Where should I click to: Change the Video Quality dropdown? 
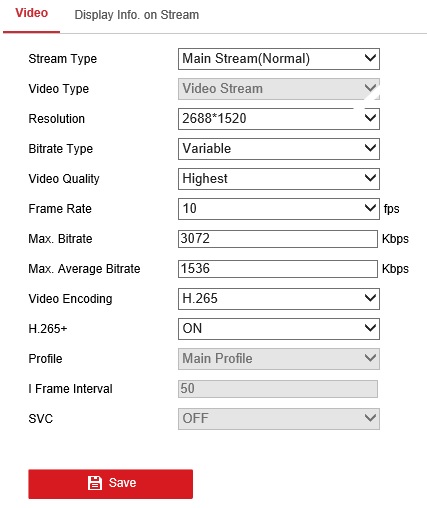tap(279, 179)
